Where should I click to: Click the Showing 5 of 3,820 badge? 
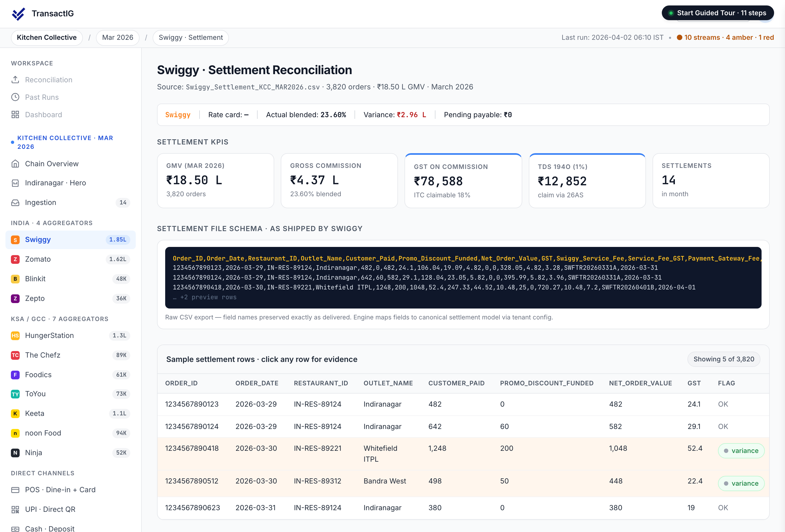723,359
